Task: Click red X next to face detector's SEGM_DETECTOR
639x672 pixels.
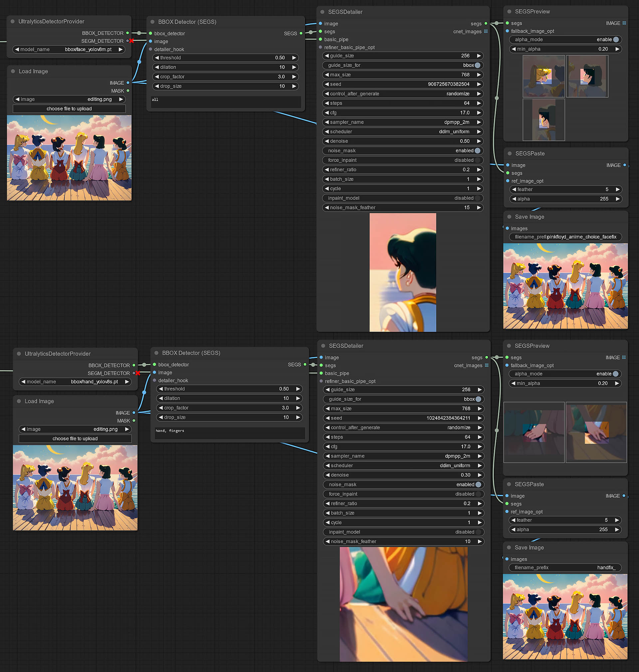Action: pos(131,41)
